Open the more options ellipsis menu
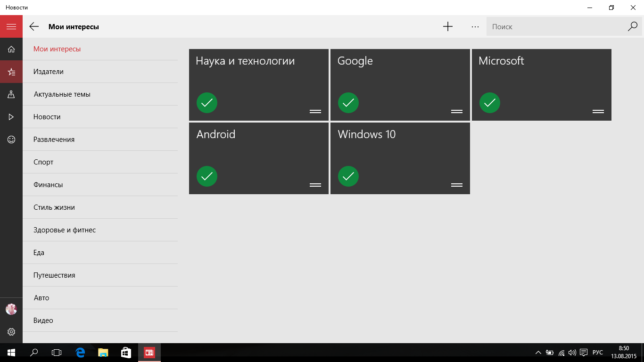644x362 pixels. (x=475, y=26)
